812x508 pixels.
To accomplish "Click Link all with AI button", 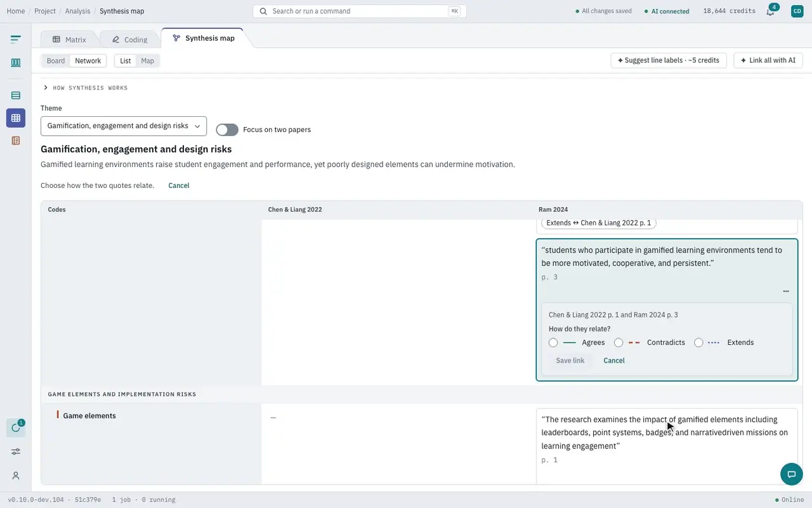I will [768, 60].
